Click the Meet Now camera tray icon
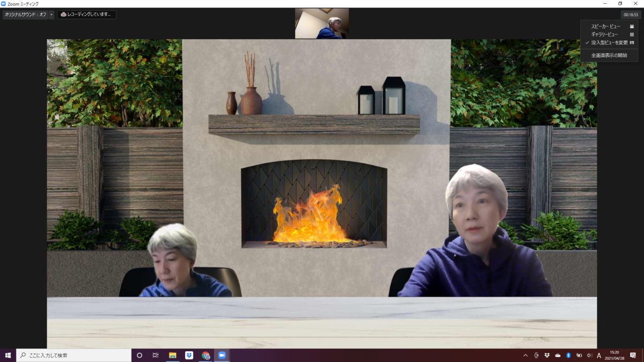The width and height of the screenshot is (644, 362). (536, 355)
